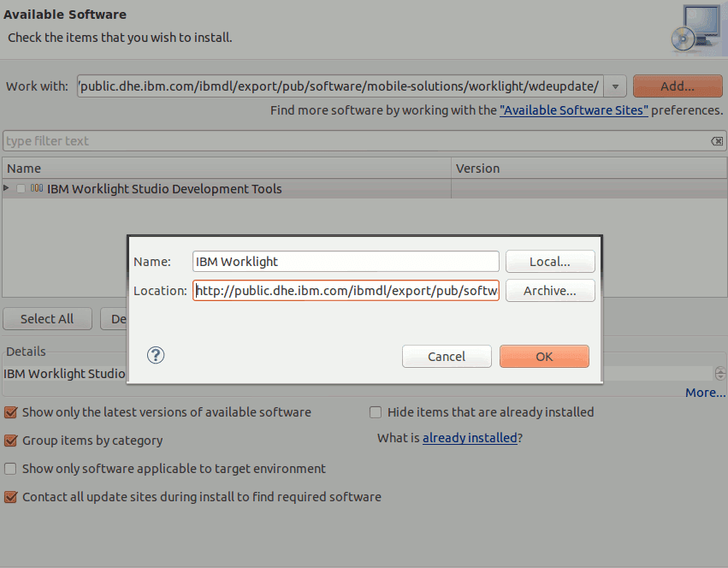Screen dimensions: 728x568
Task: Enable Show only software applicable to target environment
Action: pos(10,469)
